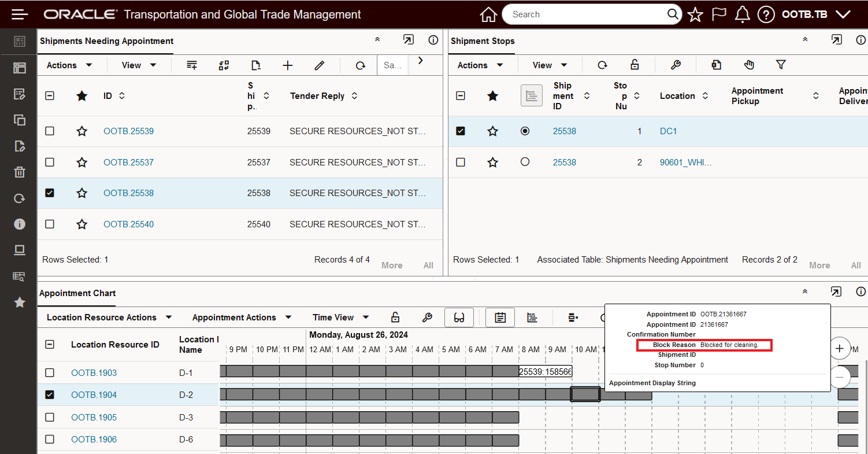This screenshot has height=454, width=868.
Task: Click the Saved Search field in Shipments toolbar
Action: pos(393,65)
